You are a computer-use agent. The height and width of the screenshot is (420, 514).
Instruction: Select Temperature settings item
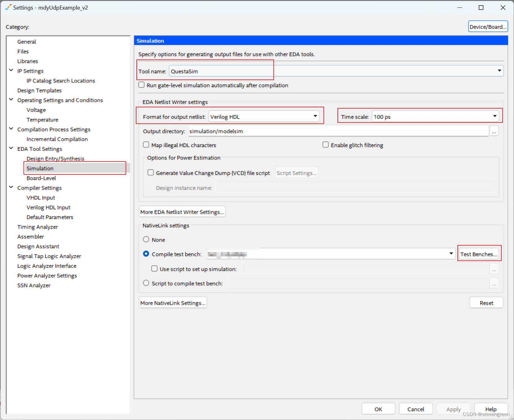tap(42, 120)
